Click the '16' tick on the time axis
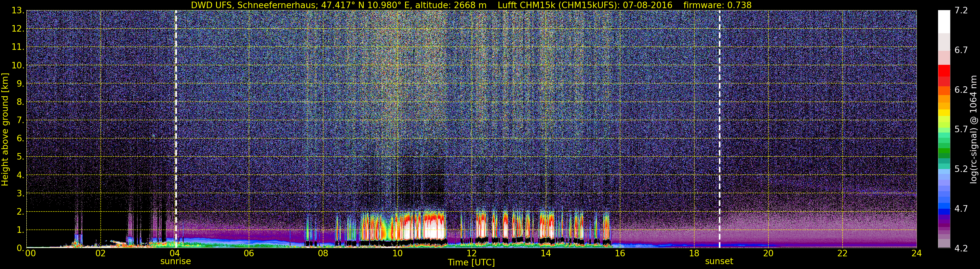 [x=620, y=254]
